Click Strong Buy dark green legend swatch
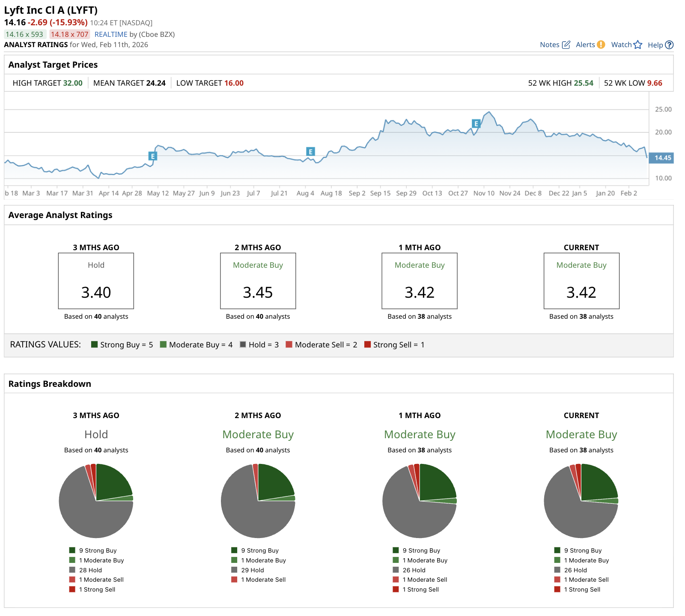Viewport: 685px width, 616px height. pyautogui.click(x=95, y=344)
